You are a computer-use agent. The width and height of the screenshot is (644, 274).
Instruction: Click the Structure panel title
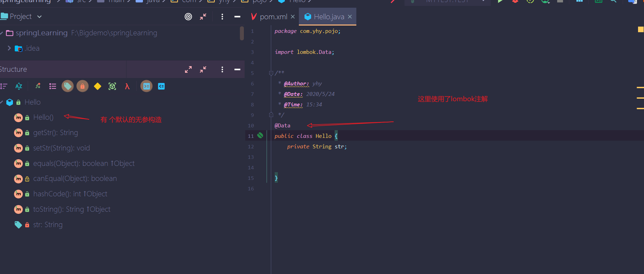tap(13, 69)
